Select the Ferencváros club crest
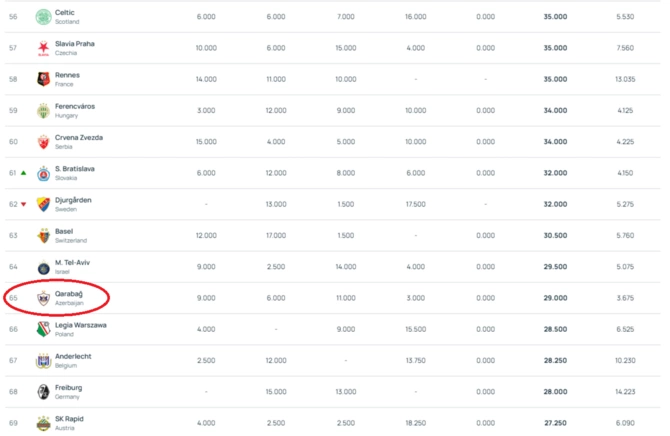The height and width of the screenshot is (436, 670). [43, 111]
